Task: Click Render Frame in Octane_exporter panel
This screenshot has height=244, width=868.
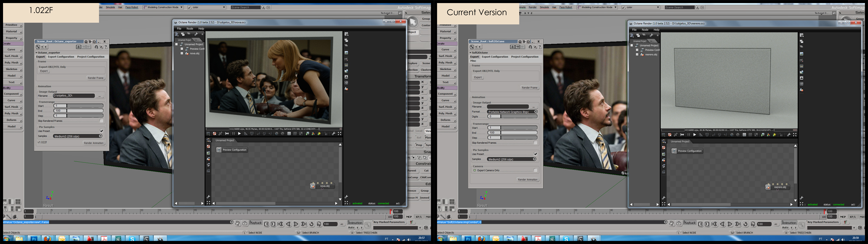Action: click(x=95, y=78)
